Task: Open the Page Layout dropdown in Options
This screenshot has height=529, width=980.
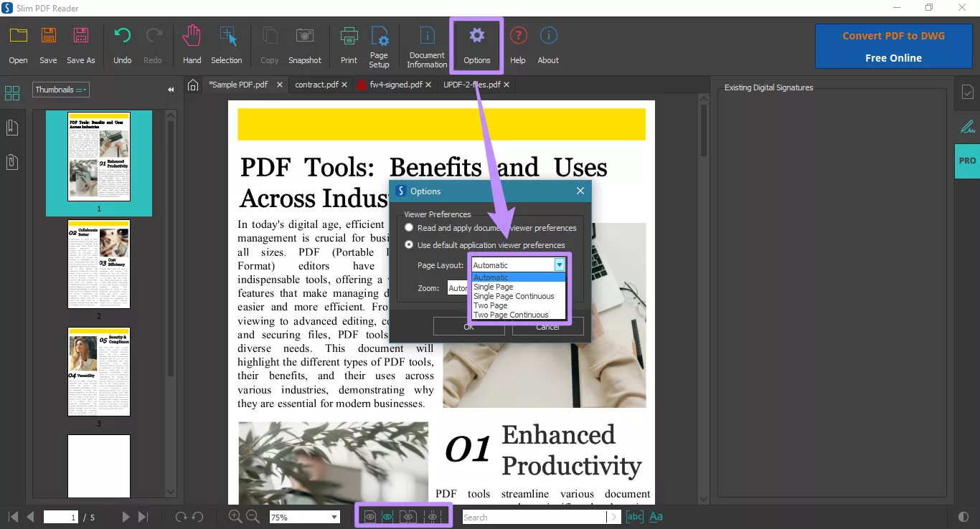Action: [559, 264]
